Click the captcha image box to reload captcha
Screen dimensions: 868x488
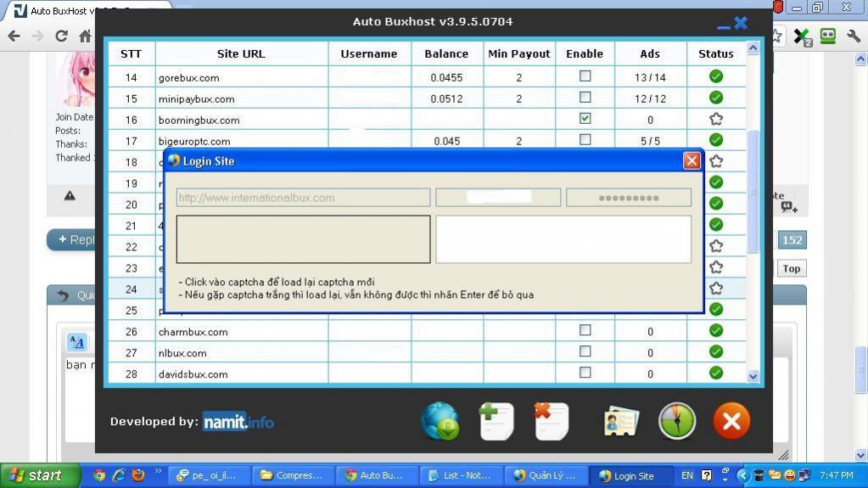coord(304,239)
